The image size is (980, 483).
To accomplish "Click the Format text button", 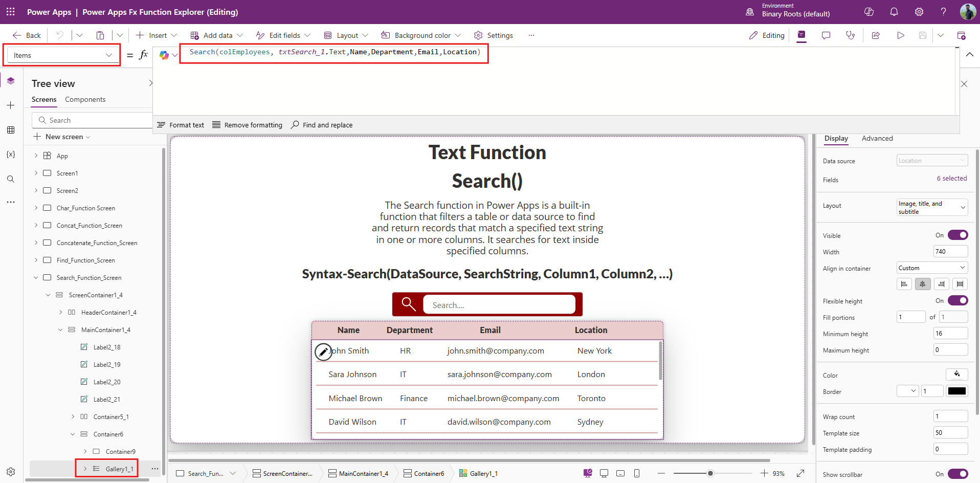I will pos(181,125).
